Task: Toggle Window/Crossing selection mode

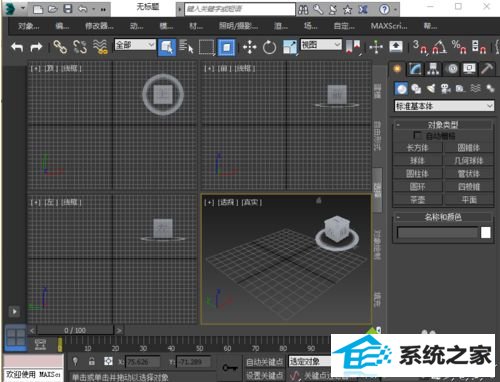Action: (x=226, y=47)
